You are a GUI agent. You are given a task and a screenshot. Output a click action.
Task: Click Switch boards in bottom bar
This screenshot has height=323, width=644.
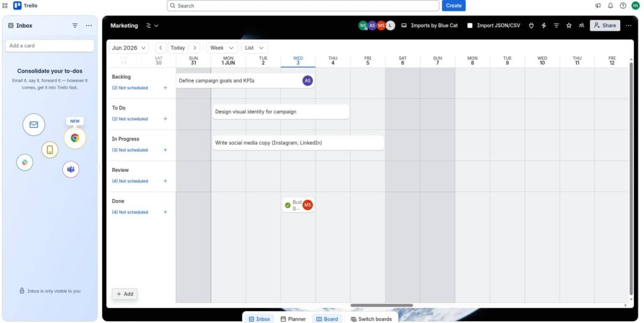(371, 319)
